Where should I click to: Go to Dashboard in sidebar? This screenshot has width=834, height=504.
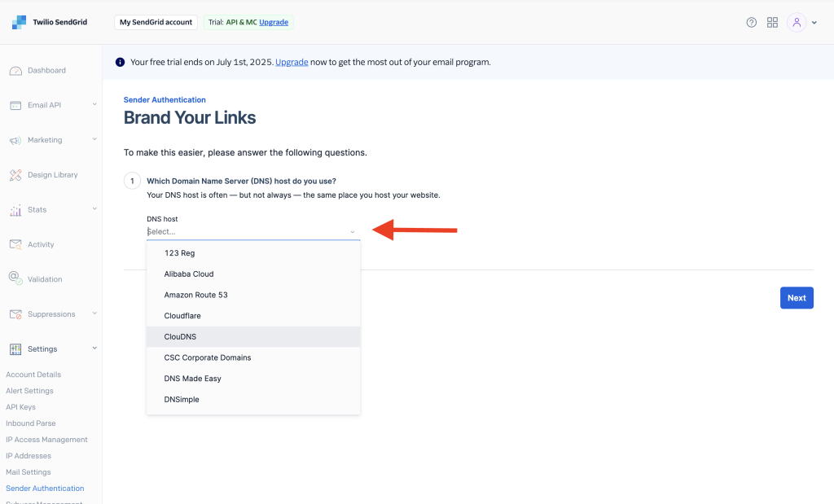pyautogui.click(x=46, y=71)
